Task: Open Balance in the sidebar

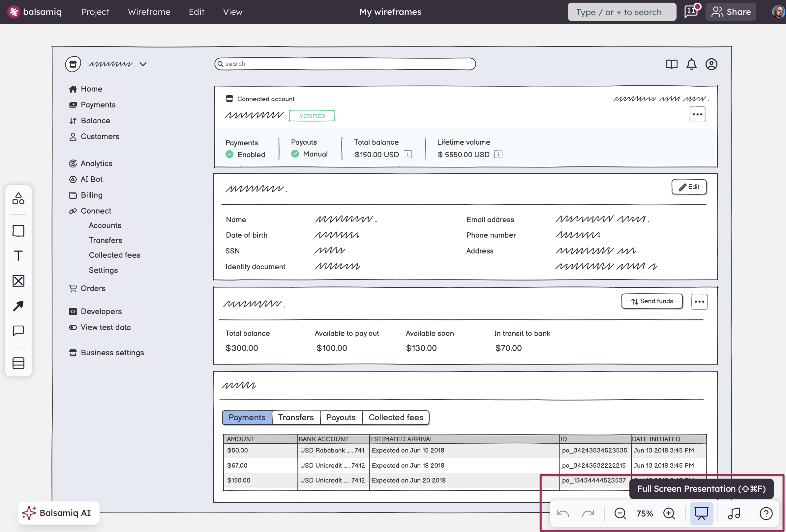Action: [89, 121]
